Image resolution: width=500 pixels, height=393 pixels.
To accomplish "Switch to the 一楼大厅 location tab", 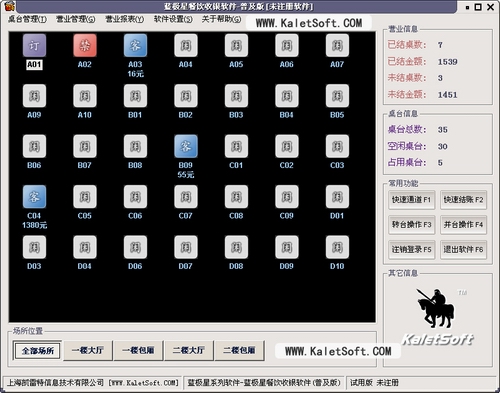I will coord(88,350).
